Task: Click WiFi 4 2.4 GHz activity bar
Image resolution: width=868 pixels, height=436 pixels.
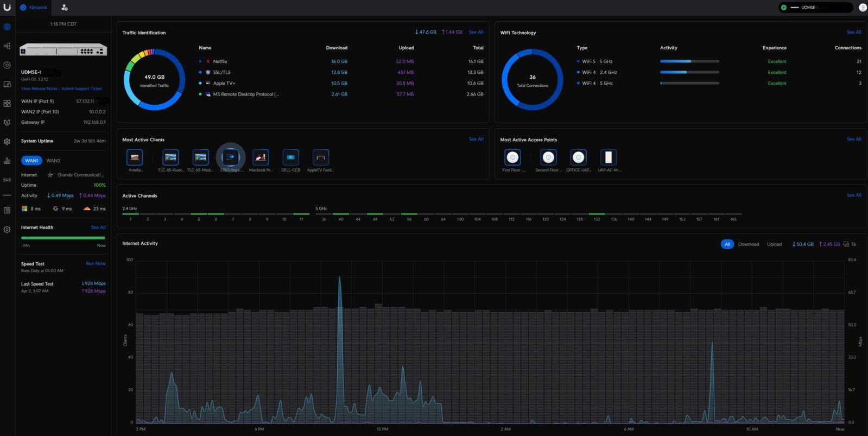Action: point(689,72)
